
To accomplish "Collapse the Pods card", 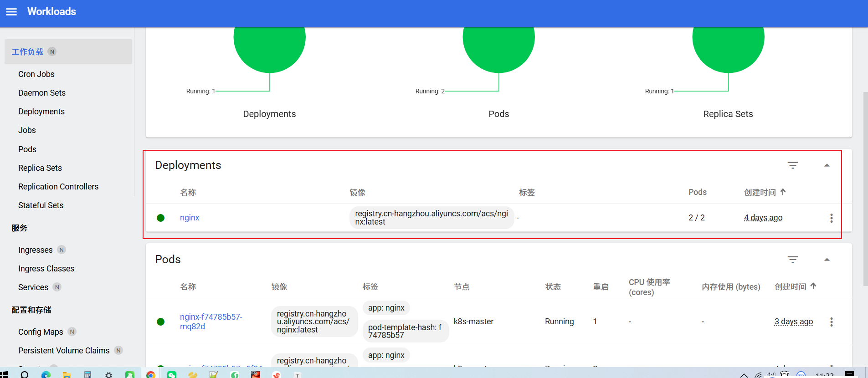I will point(827,260).
